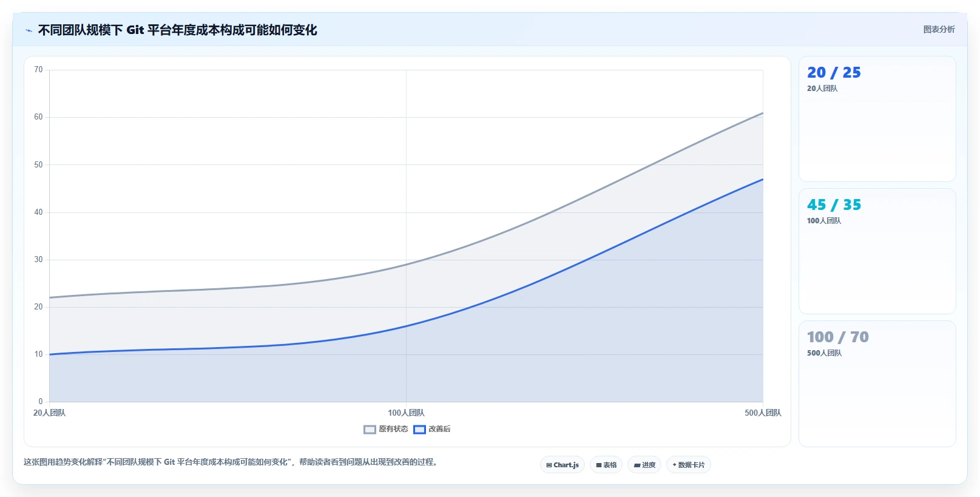The image size is (980, 497).
Task: Click the icon inside the 进度 pill
Action: click(x=637, y=465)
